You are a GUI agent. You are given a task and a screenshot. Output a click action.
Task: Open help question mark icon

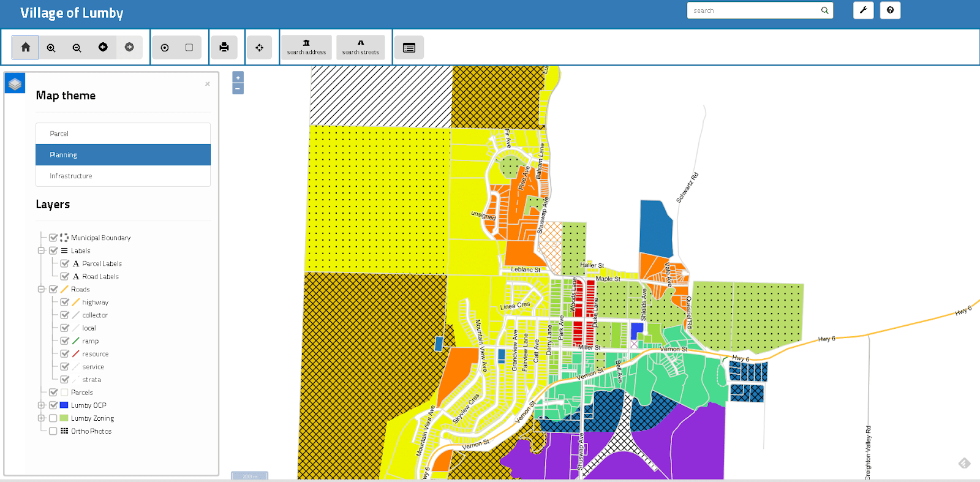click(891, 10)
